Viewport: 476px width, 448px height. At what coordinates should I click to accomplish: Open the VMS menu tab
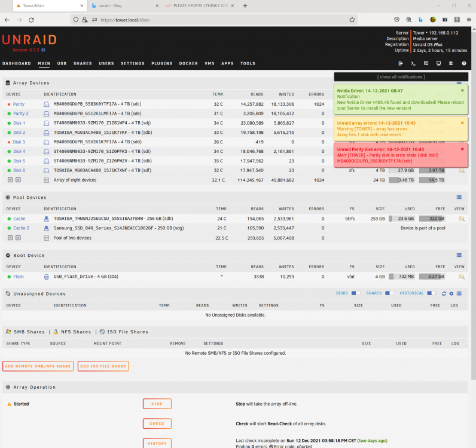209,63
